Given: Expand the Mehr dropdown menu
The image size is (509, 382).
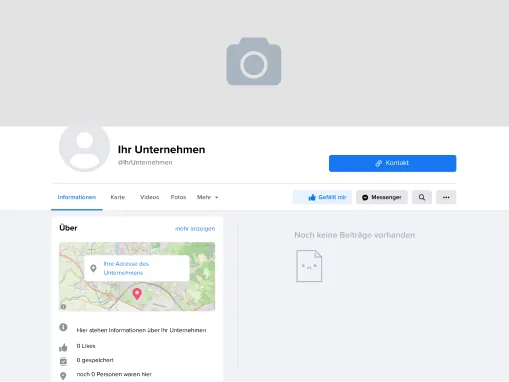Looking at the screenshot, I should [207, 197].
